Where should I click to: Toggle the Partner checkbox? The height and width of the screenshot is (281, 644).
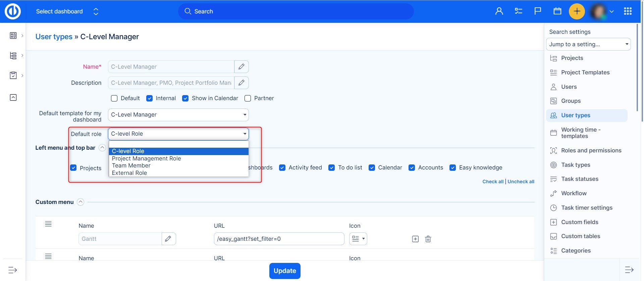(x=248, y=98)
